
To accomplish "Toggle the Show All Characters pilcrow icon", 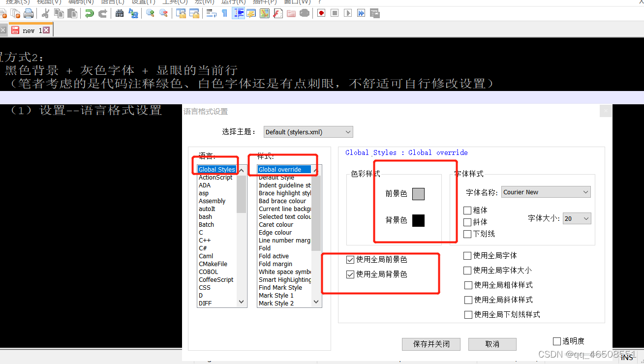I will (225, 13).
